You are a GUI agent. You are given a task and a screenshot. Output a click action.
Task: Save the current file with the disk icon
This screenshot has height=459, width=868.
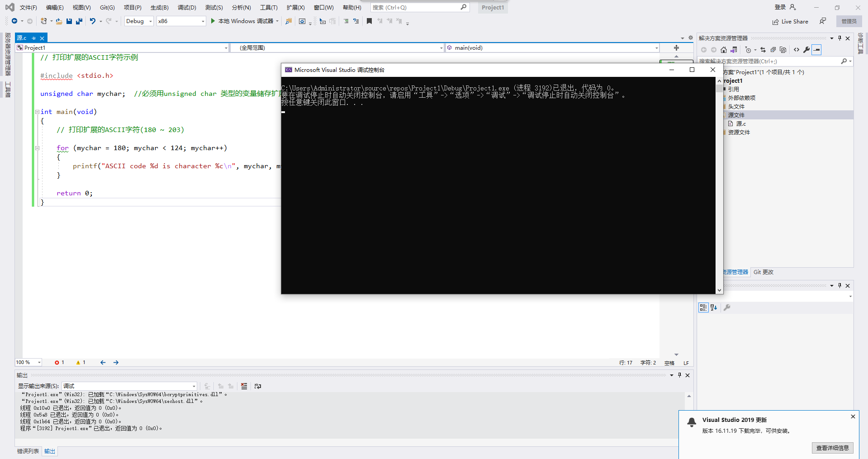[x=69, y=21]
